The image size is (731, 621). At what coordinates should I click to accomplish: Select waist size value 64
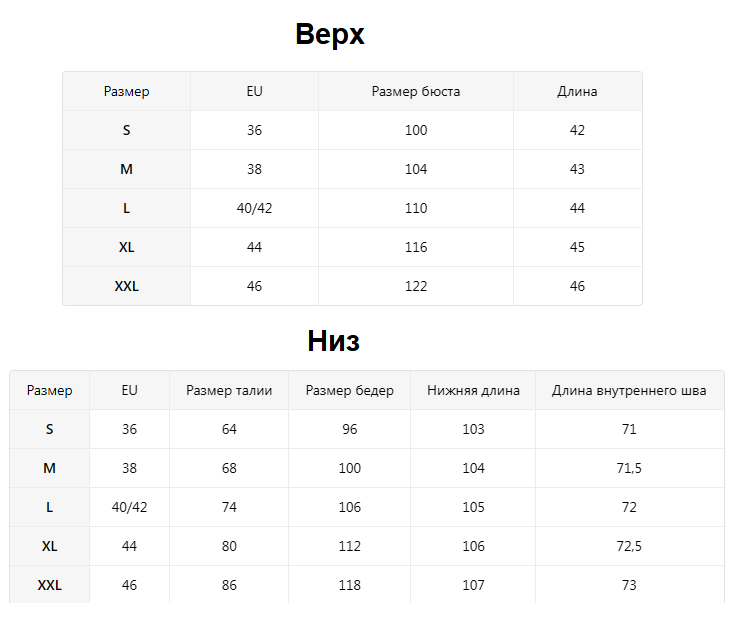pyautogui.click(x=229, y=429)
